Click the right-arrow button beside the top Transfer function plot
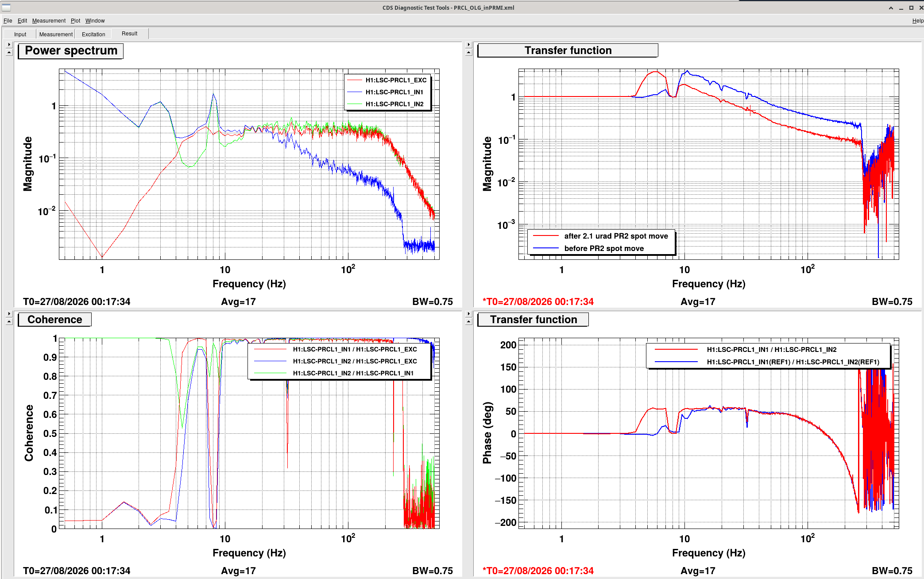The width and height of the screenshot is (924, 579). pyautogui.click(x=469, y=45)
